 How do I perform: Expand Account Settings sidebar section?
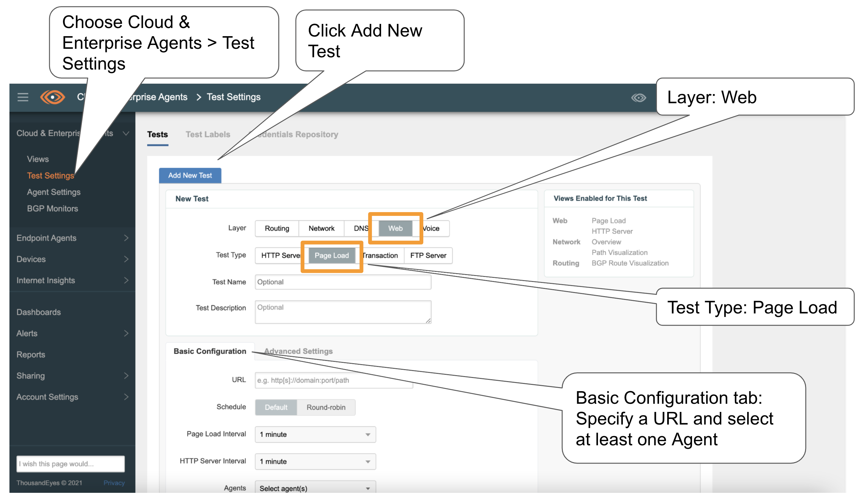[x=126, y=397]
